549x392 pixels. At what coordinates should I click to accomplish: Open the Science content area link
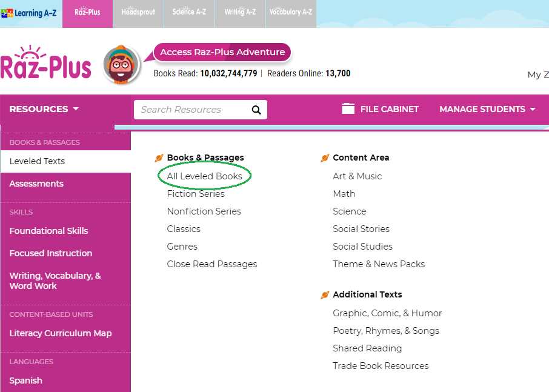pos(350,211)
